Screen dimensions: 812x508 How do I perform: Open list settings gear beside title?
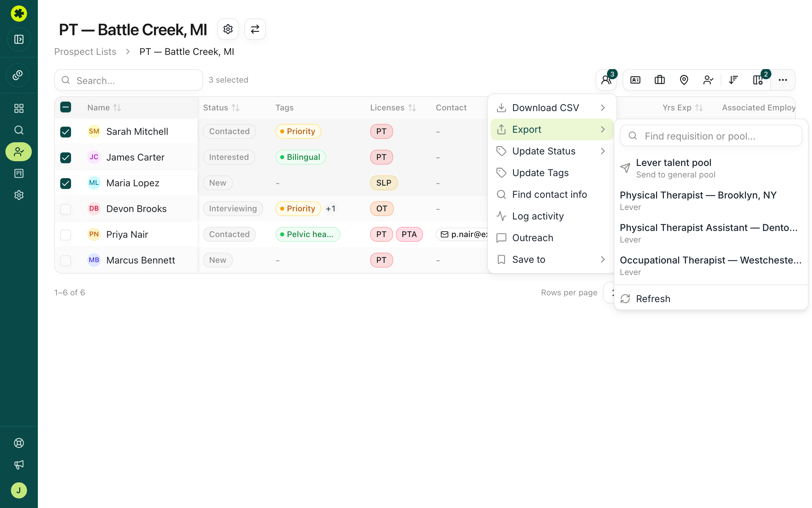pos(228,29)
